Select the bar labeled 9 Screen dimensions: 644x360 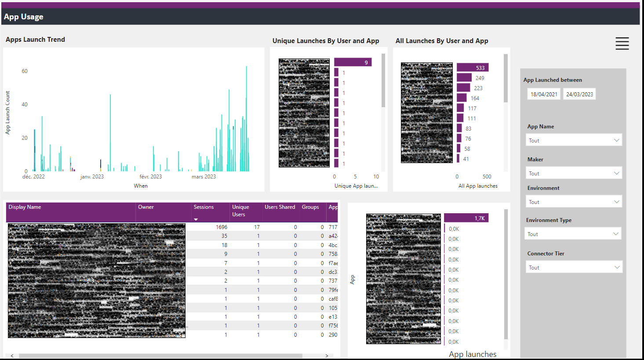point(353,62)
